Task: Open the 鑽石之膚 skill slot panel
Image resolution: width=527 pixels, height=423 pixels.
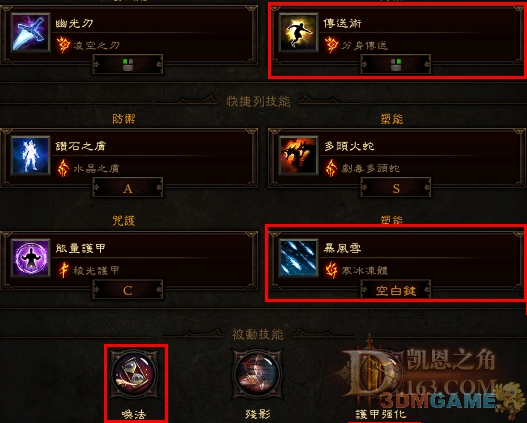Action: pyautogui.click(x=129, y=158)
